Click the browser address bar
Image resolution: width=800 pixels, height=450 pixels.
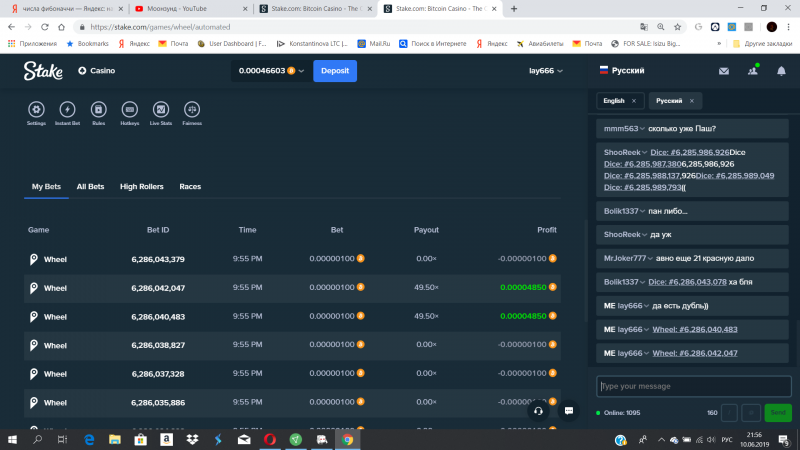click(x=357, y=27)
